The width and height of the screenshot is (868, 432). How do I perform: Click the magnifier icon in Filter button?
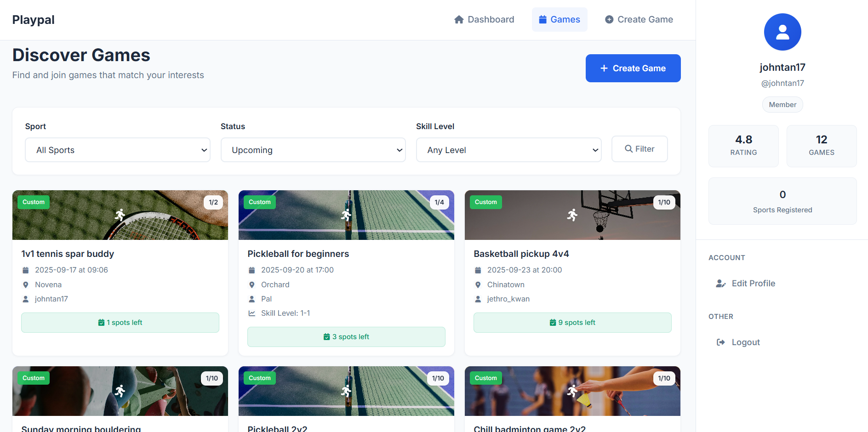pyautogui.click(x=628, y=149)
